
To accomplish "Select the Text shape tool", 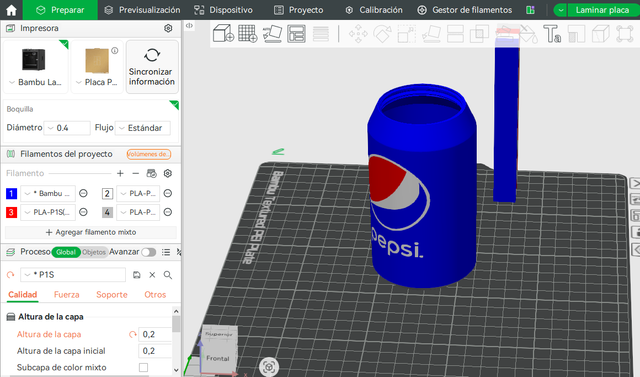I will coord(552,33).
